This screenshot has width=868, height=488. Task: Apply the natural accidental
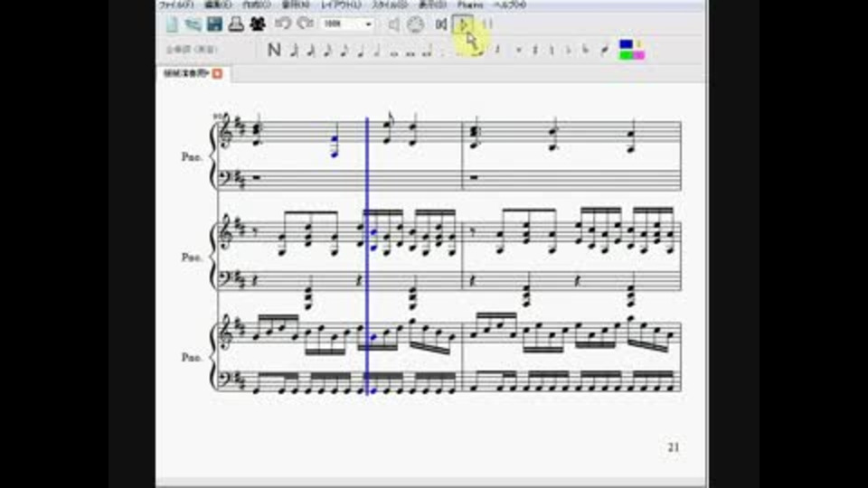pos(552,50)
